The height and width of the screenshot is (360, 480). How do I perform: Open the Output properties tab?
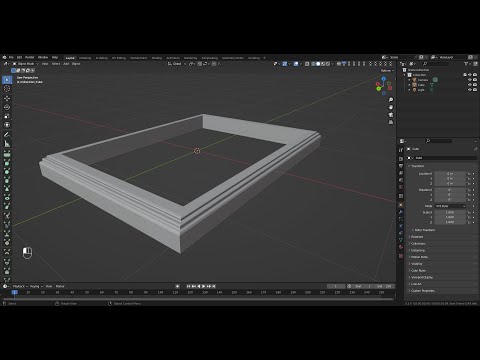coord(401,166)
